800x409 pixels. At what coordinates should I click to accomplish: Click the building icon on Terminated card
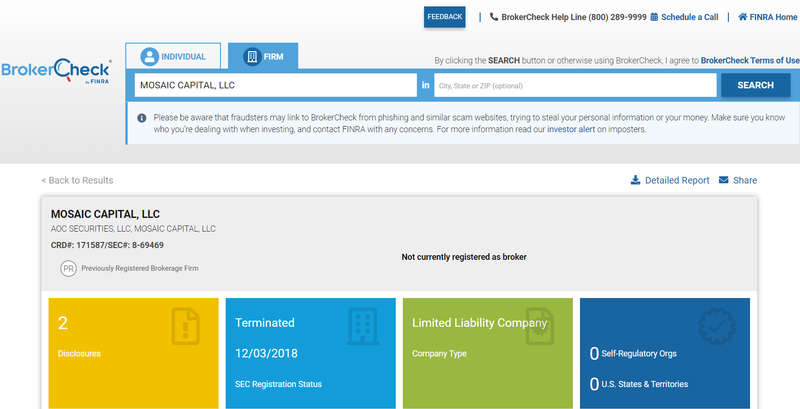(363, 326)
